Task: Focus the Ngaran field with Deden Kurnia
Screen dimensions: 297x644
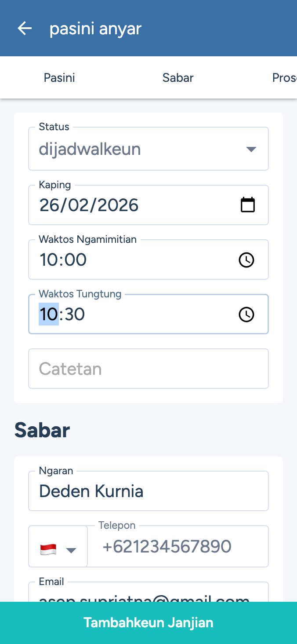Action: pos(148,491)
